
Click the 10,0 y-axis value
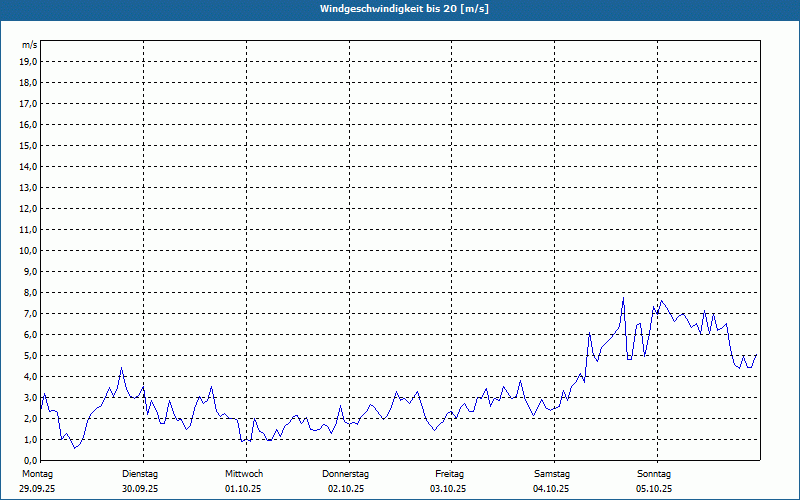click(x=29, y=250)
